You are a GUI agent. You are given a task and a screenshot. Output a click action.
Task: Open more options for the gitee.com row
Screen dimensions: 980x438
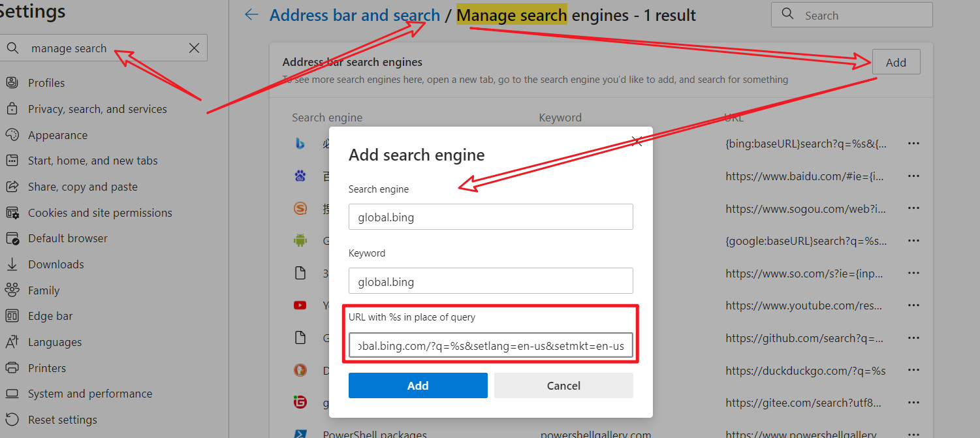pyautogui.click(x=913, y=403)
